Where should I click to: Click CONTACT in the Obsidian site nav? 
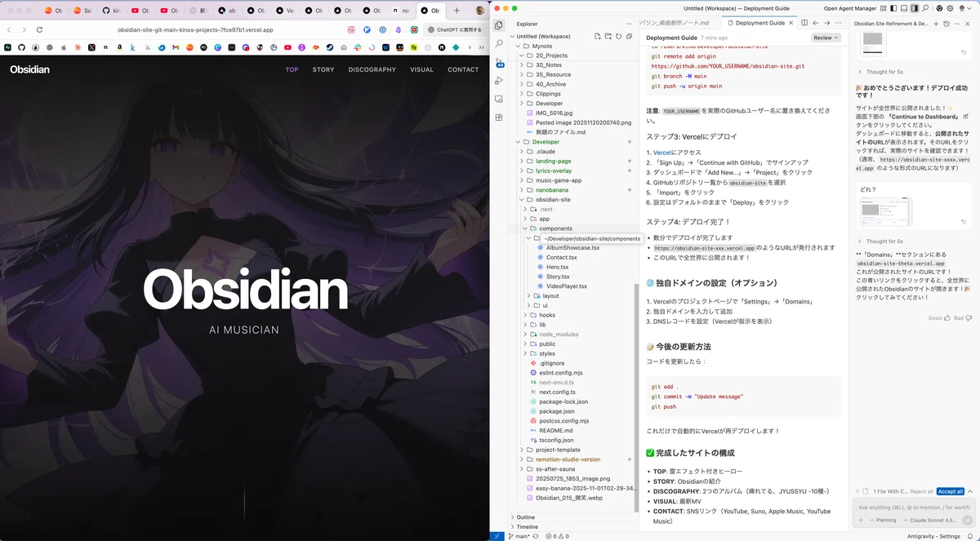pyautogui.click(x=463, y=69)
